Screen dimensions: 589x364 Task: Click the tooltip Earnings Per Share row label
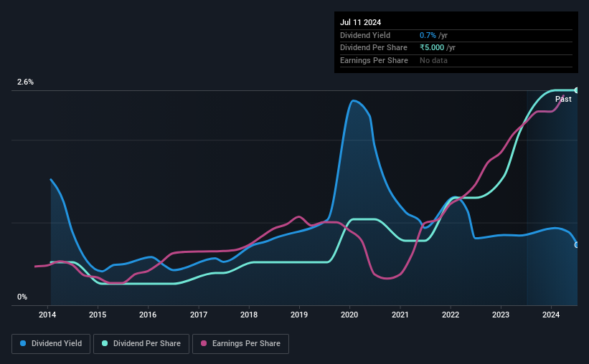coord(374,60)
